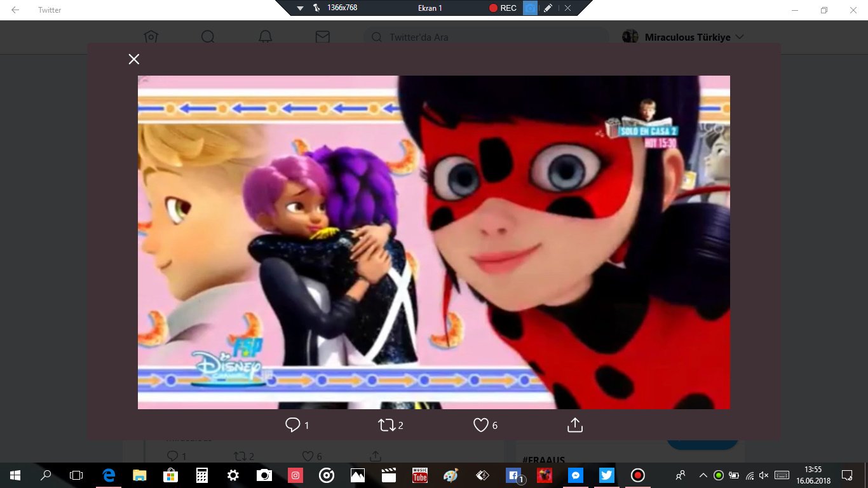Toggle the recorder pin icon
Screen dimensions: 868x488
(x=316, y=8)
